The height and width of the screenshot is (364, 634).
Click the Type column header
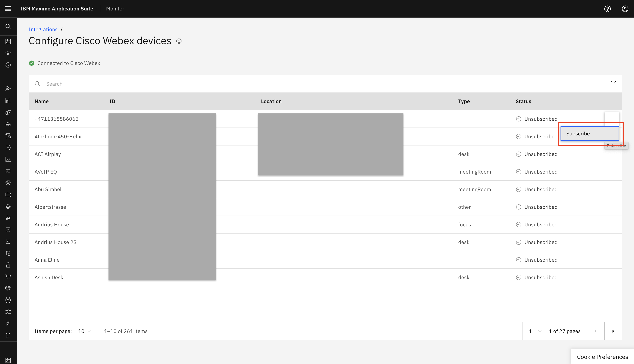point(464,101)
